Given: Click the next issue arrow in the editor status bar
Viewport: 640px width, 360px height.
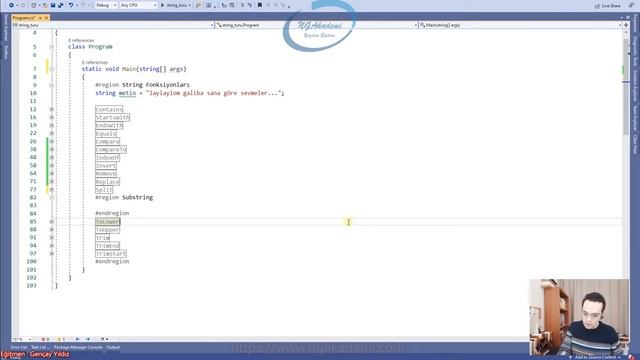Looking at the screenshot, I should pos(88,339).
